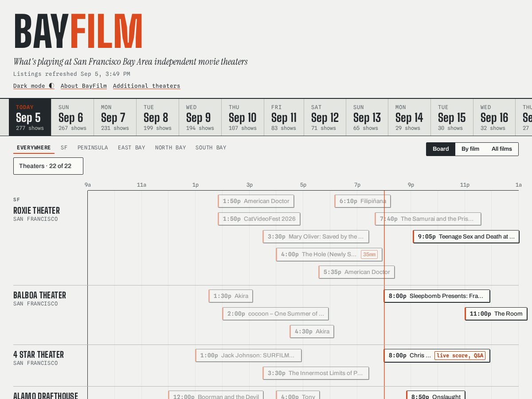Open the 1:50p CatVideoFest 2026 showing
This screenshot has width=532, height=399.
pyautogui.click(x=259, y=219)
